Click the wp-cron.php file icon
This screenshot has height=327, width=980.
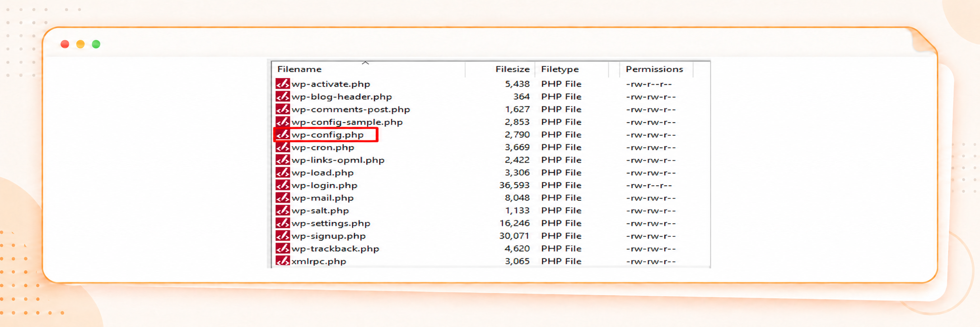tap(283, 147)
